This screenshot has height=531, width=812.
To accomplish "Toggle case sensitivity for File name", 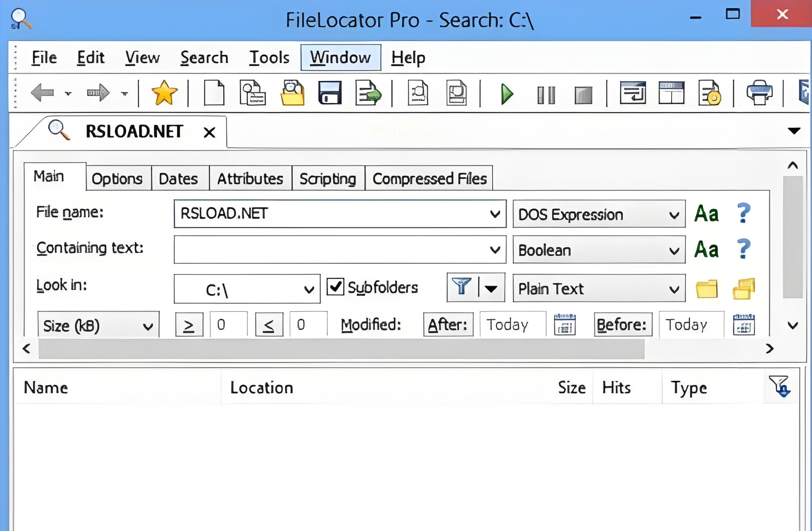I will [x=706, y=214].
